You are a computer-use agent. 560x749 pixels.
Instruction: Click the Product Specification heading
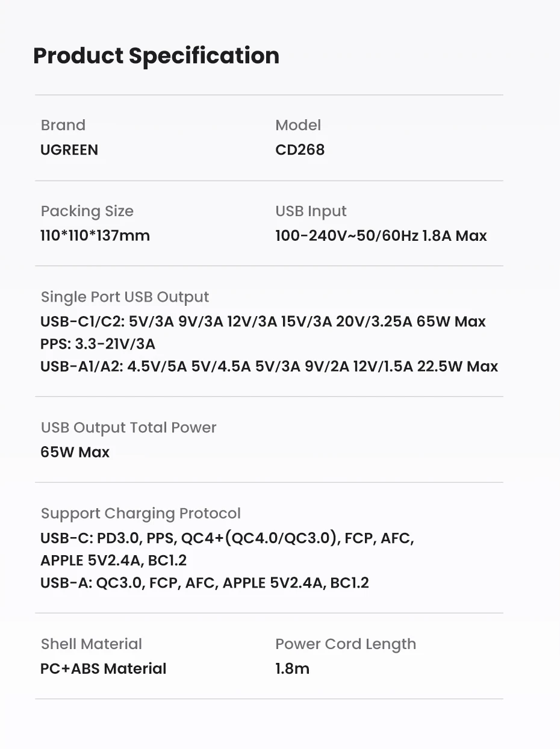pos(156,55)
